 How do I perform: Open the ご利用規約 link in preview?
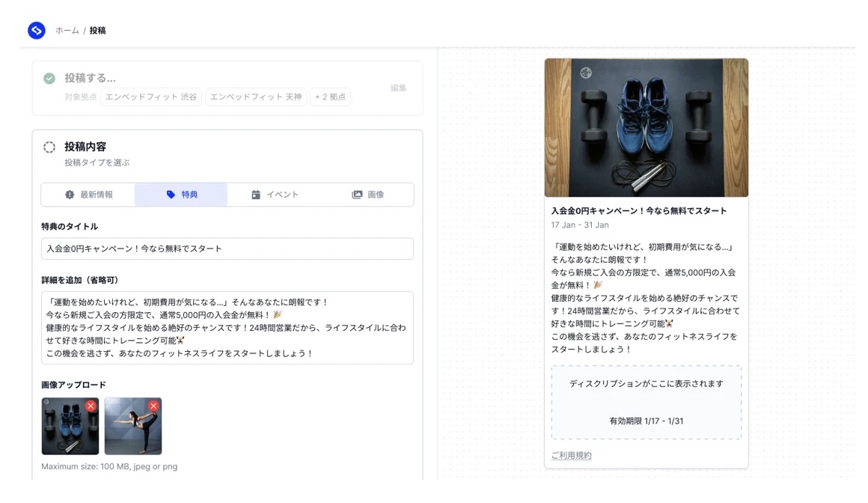[x=571, y=456]
